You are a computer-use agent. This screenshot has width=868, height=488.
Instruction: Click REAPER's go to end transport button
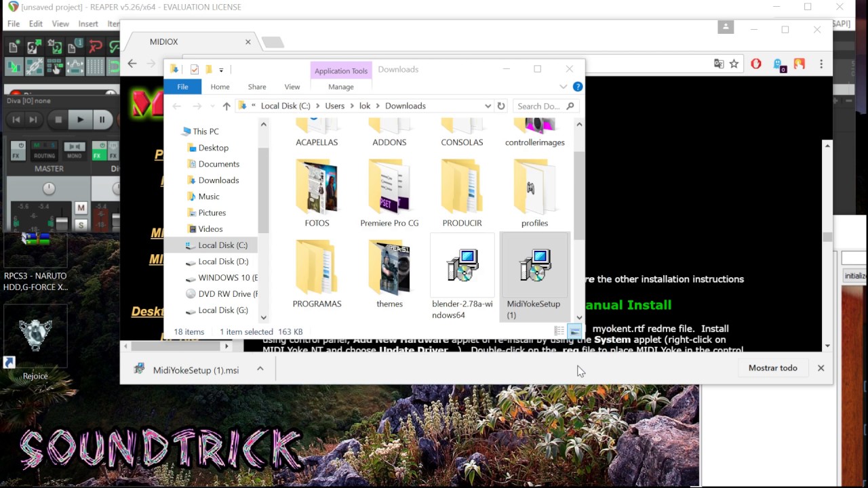click(33, 119)
